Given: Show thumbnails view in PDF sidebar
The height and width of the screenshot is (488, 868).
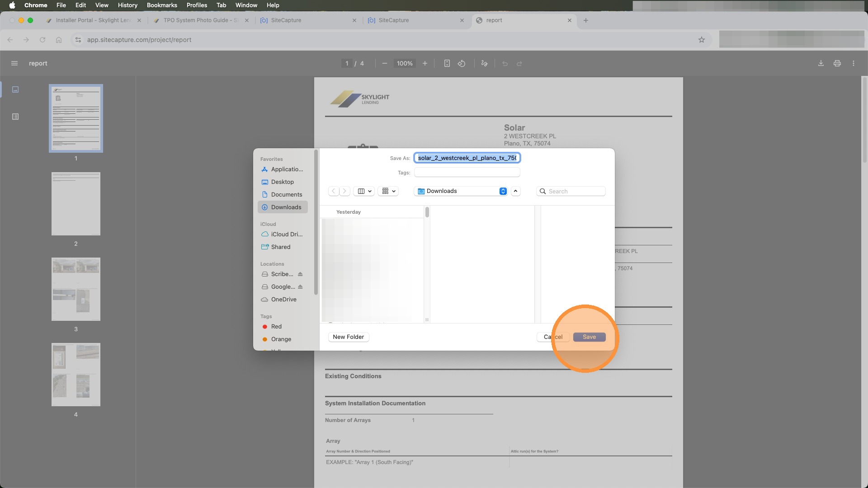Looking at the screenshot, I should (x=15, y=89).
